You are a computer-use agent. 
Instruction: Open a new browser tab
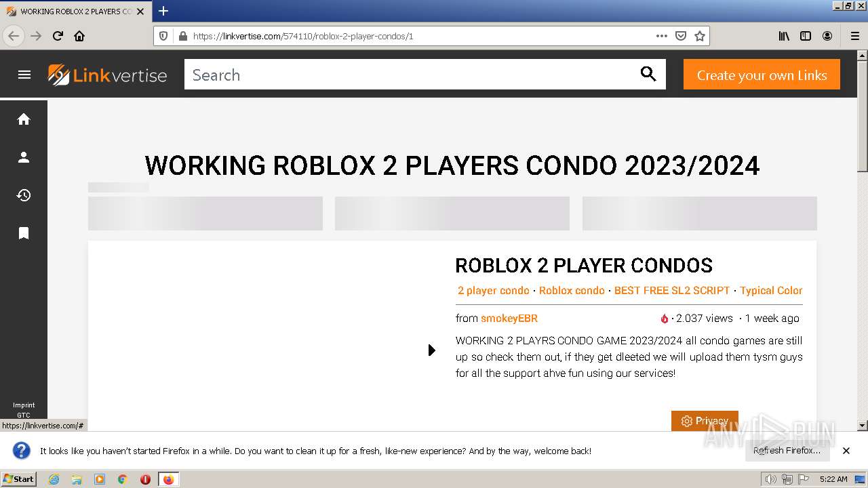(163, 11)
